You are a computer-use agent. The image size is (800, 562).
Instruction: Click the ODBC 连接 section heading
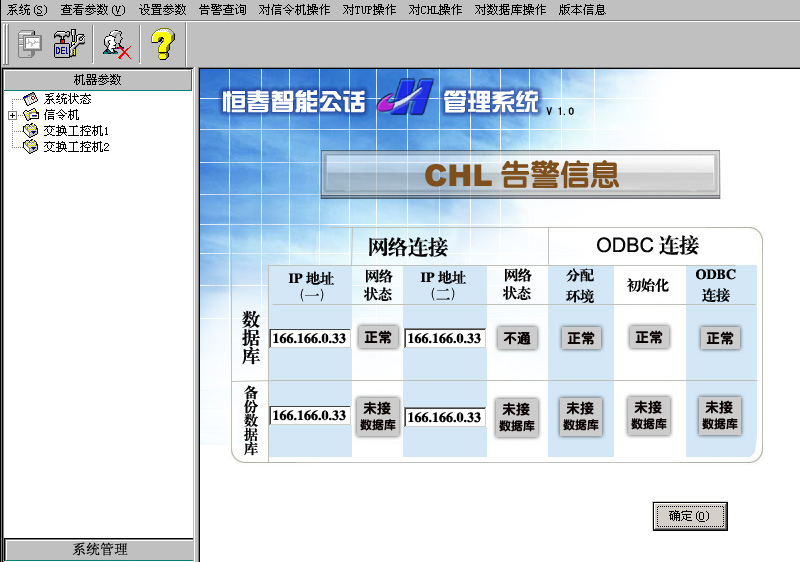click(x=647, y=245)
